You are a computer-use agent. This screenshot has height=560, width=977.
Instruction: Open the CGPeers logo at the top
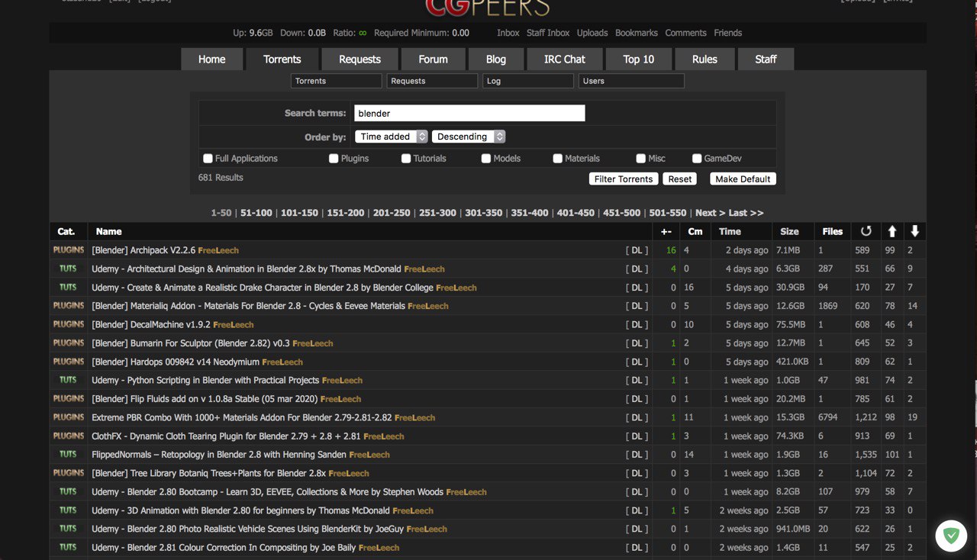pos(488,8)
